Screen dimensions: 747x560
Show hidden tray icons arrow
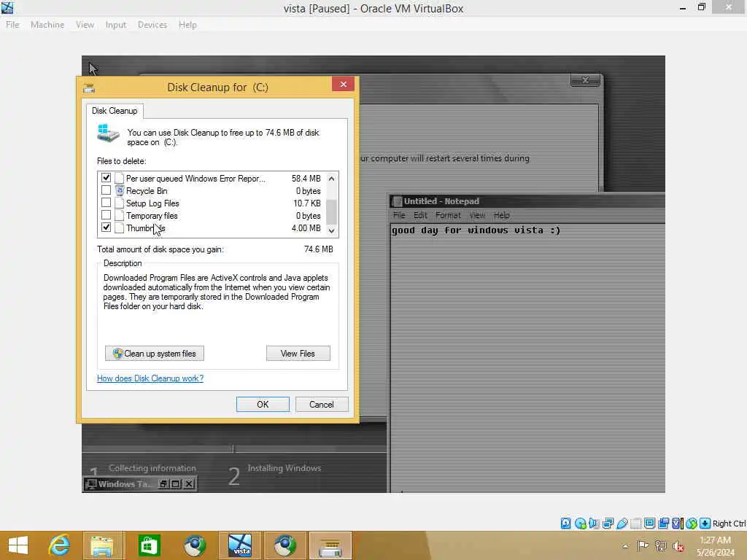(625, 546)
